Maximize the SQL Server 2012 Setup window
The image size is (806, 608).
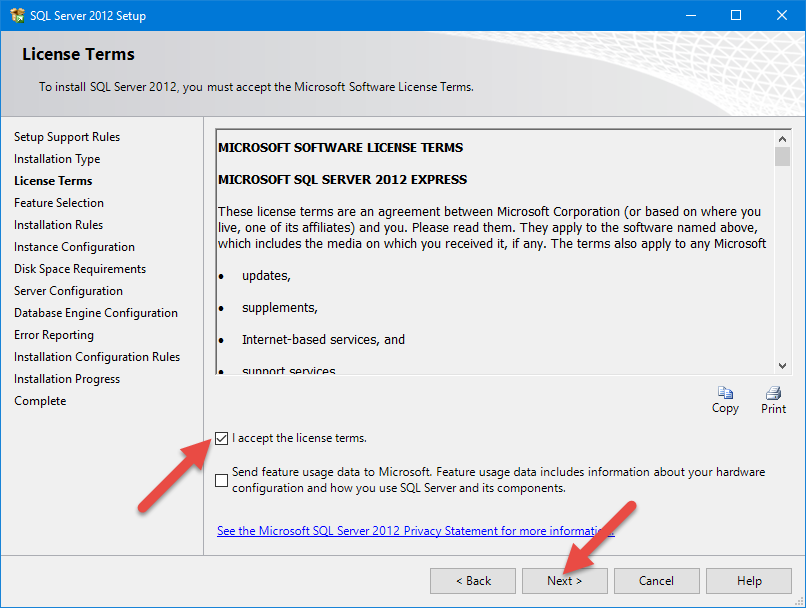[x=736, y=15]
